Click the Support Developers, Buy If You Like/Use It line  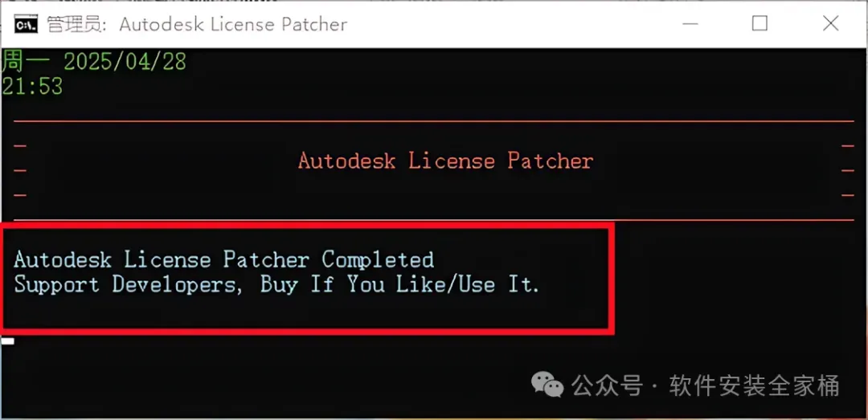click(276, 285)
